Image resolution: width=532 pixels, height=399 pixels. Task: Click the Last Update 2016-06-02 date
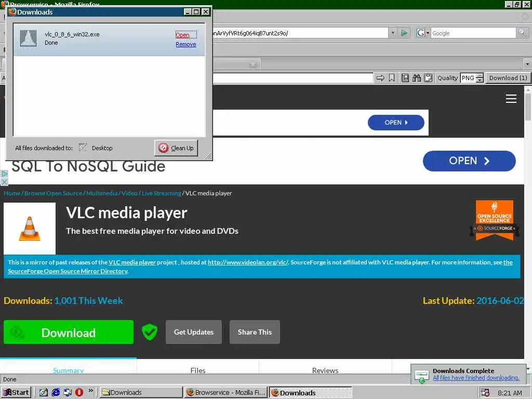pyautogui.click(x=500, y=301)
